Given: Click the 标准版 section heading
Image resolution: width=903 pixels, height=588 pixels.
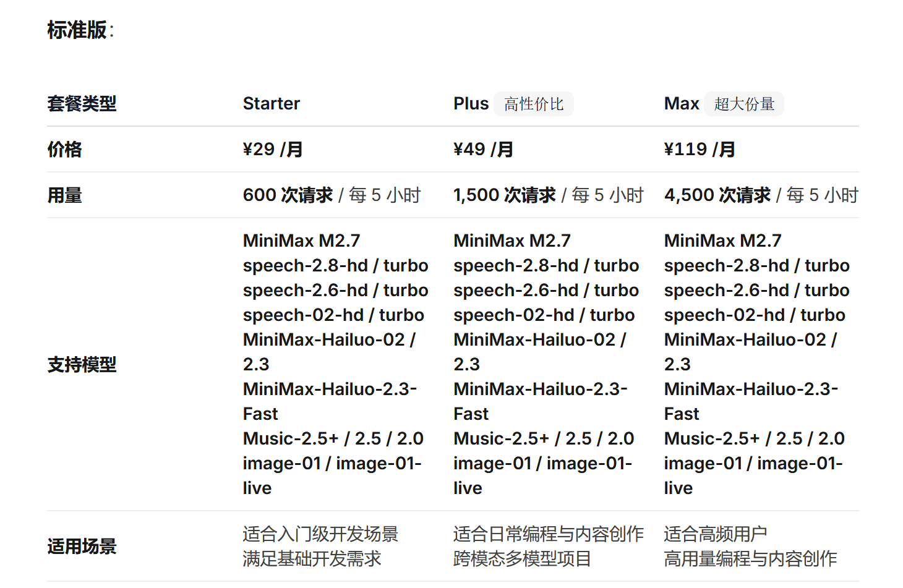Looking at the screenshot, I should pyautogui.click(x=77, y=30).
